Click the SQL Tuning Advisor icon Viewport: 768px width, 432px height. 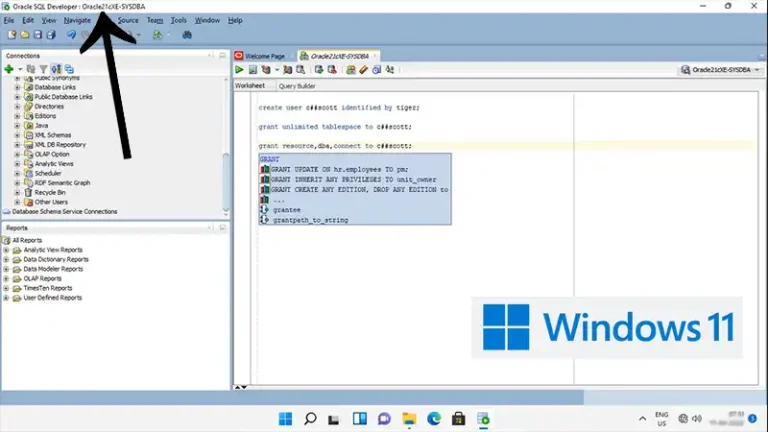(x=300, y=70)
